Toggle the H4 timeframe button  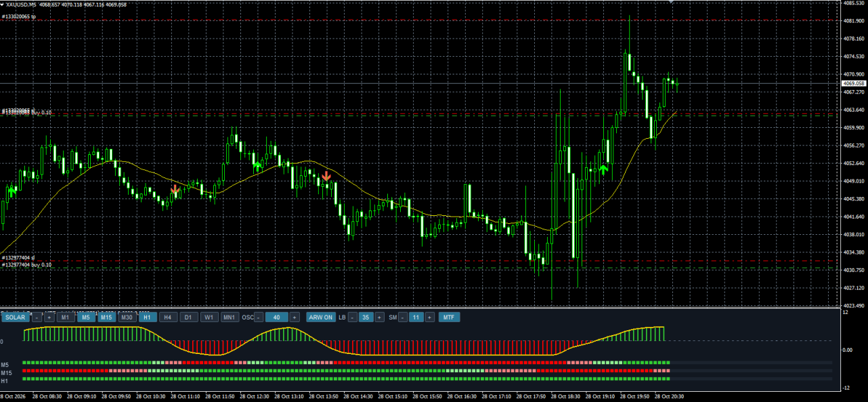click(168, 317)
